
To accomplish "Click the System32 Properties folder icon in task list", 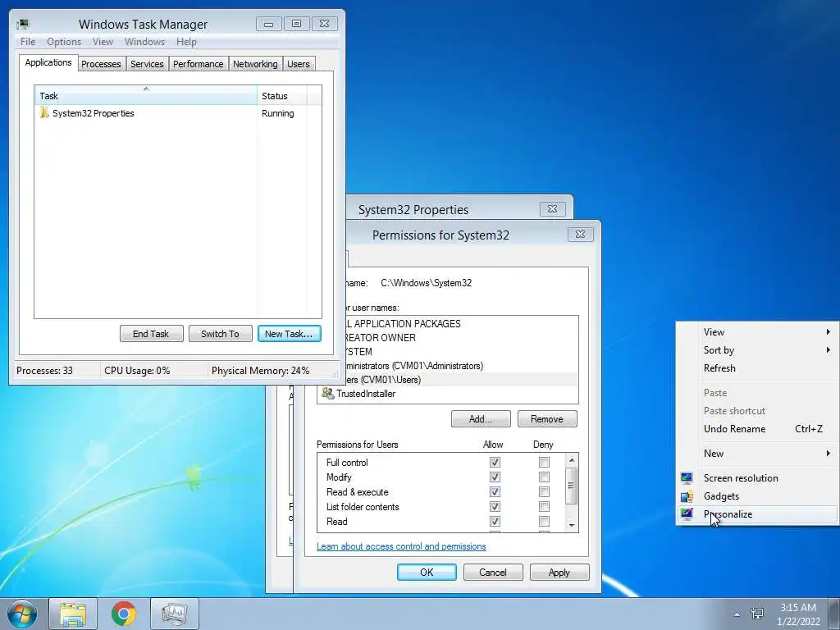I will tap(44, 113).
